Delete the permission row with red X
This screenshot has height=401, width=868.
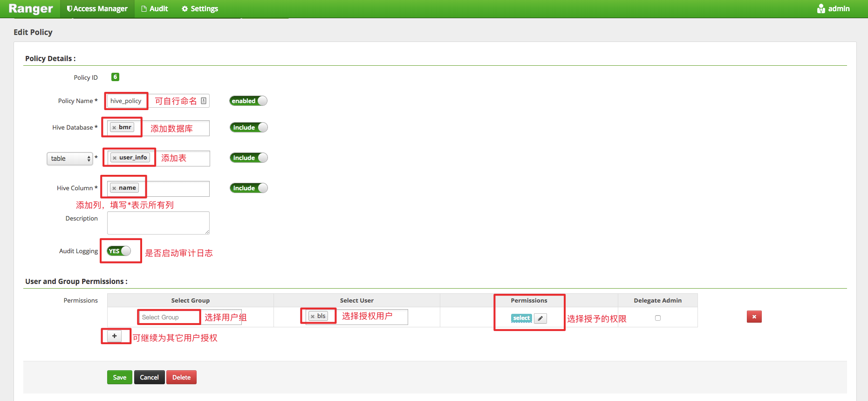point(754,317)
